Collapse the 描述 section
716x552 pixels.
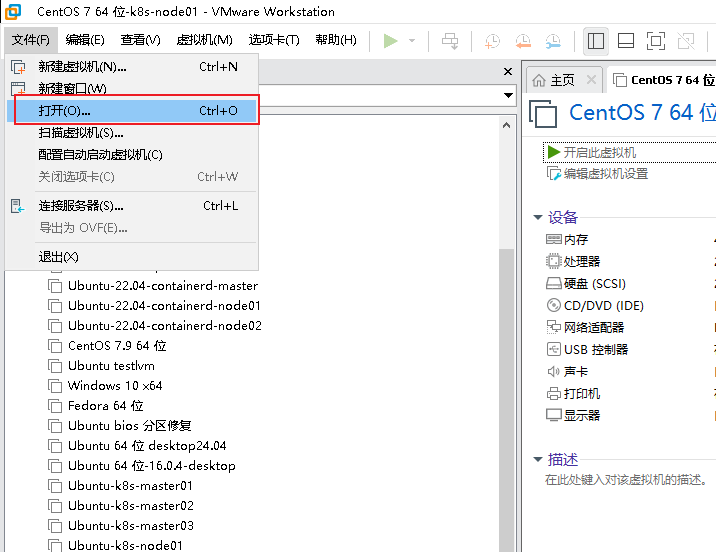pyautogui.click(x=538, y=459)
